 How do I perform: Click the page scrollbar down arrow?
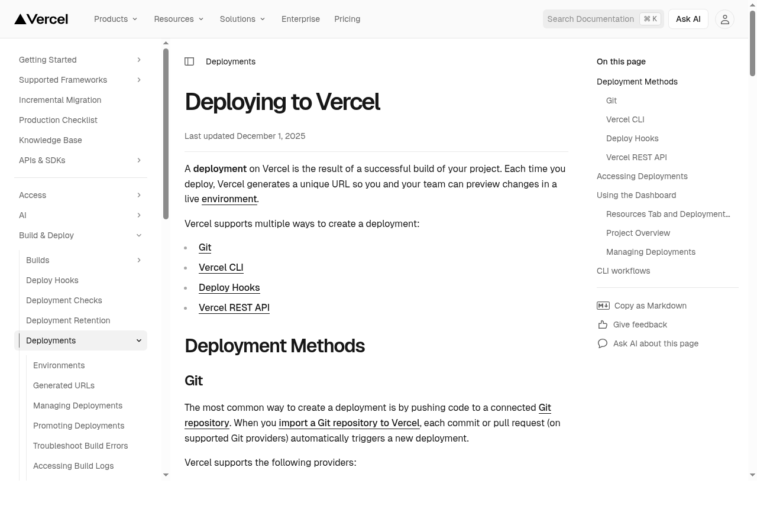752,475
